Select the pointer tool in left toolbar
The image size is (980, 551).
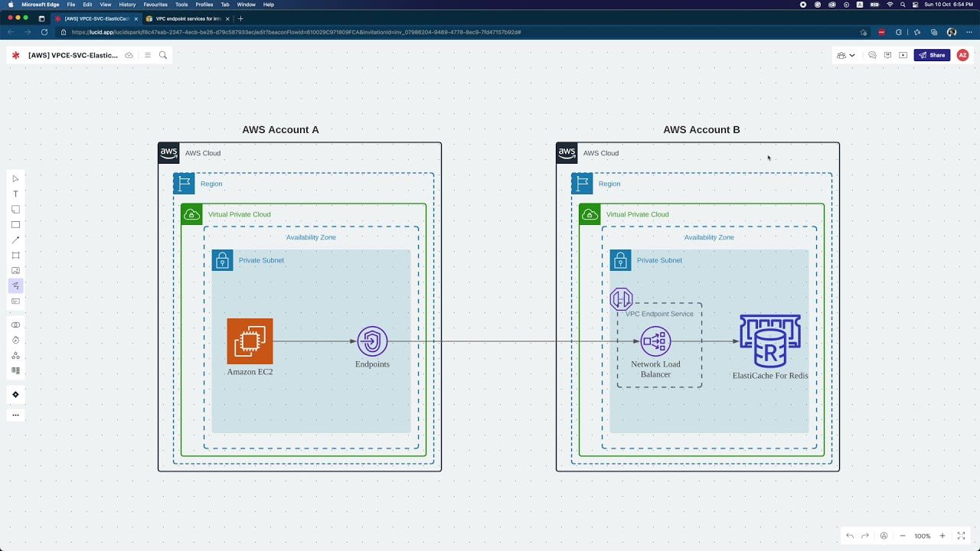pyautogui.click(x=15, y=178)
